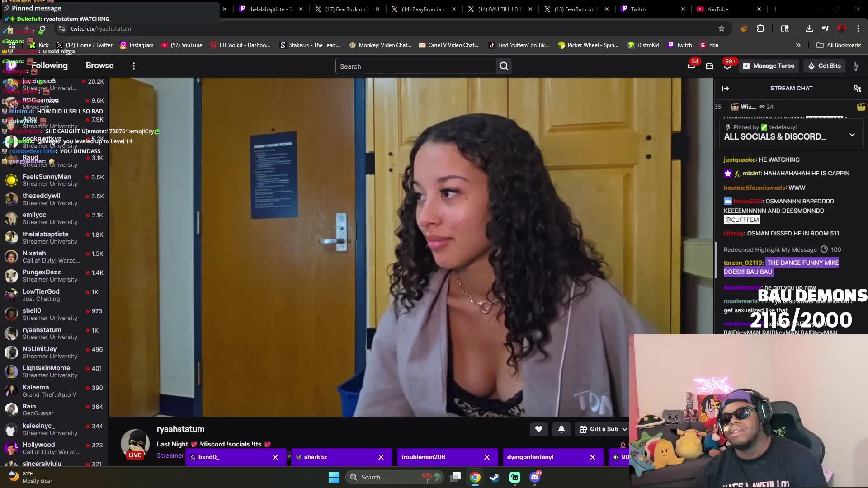Open browser downloads icon

(x=809, y=28)
